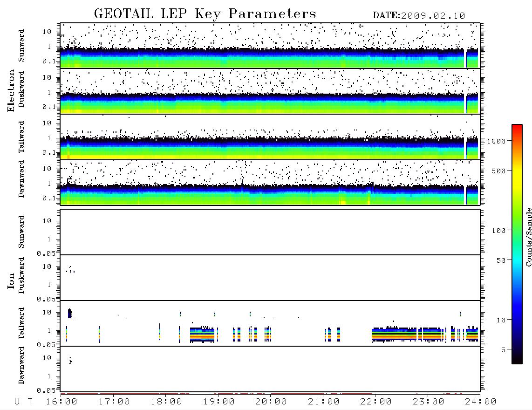Click the "50" color bar tick label
The height and width of the screenshot is (410, 532).
501,260
